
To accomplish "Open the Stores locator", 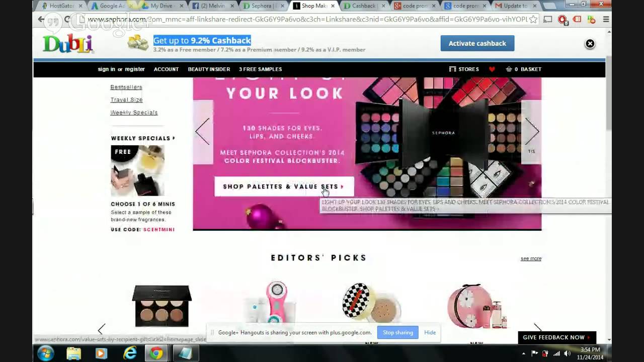I will point(464,69).
